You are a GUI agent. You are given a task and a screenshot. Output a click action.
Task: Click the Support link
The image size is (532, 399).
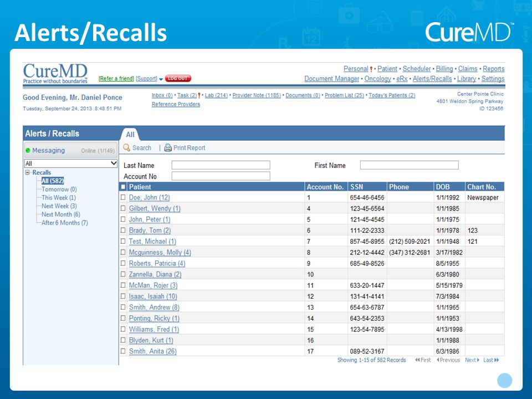click(146, 79)
